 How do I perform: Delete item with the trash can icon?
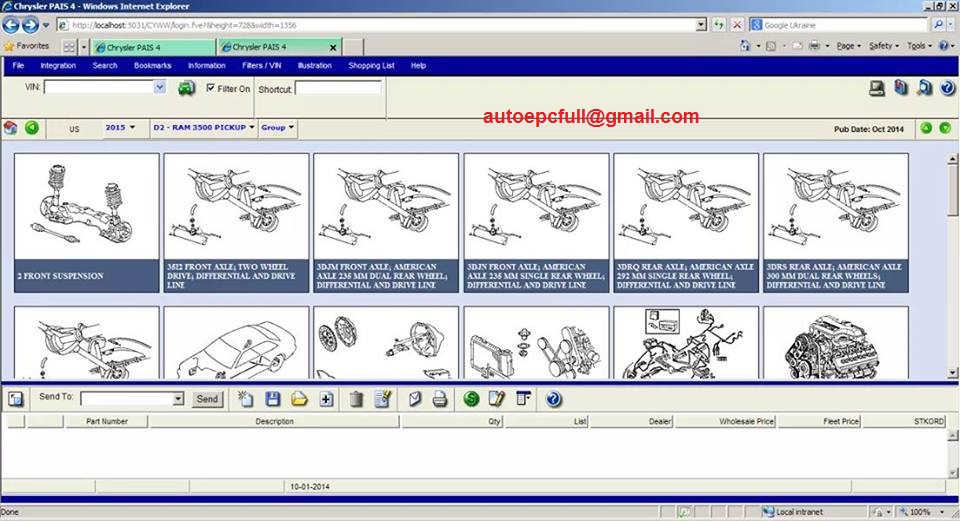[356, 399]
